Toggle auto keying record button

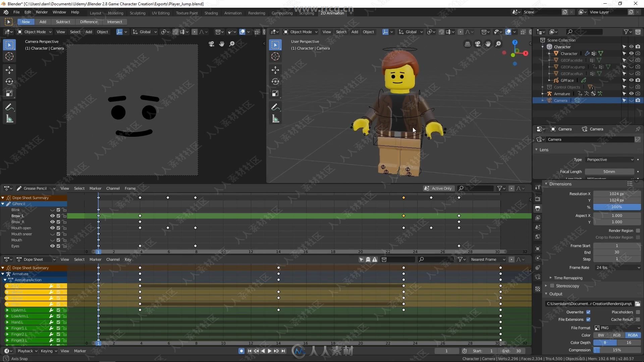point(241,351)
